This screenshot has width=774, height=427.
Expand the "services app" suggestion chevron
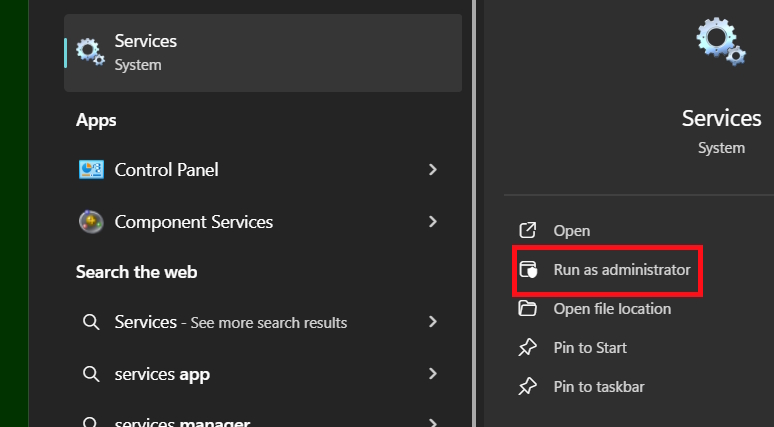433,374
